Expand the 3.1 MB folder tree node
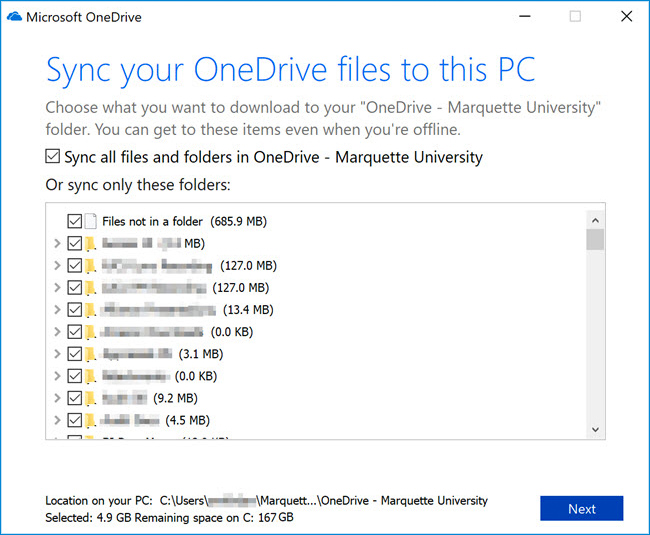 tap(56, 354)
